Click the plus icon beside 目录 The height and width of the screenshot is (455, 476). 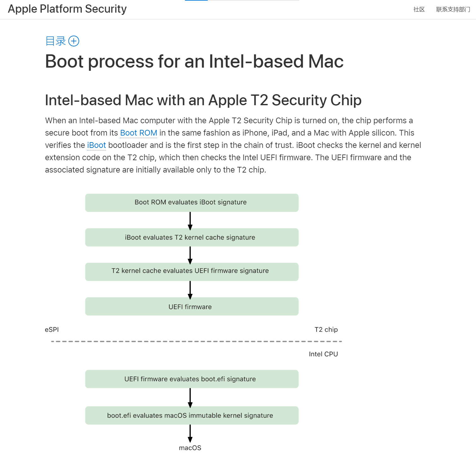(x=74, y=41)
